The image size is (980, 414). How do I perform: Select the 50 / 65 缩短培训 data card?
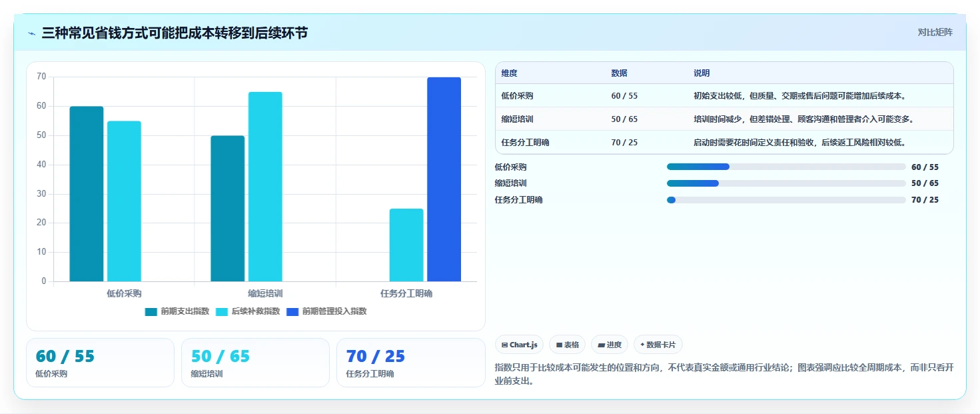coord(255,363)
